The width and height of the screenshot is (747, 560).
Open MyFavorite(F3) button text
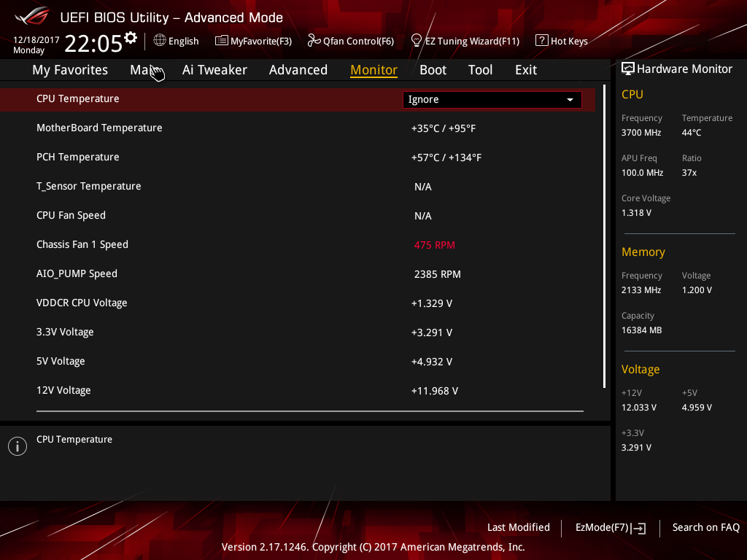tap(261, 42)
